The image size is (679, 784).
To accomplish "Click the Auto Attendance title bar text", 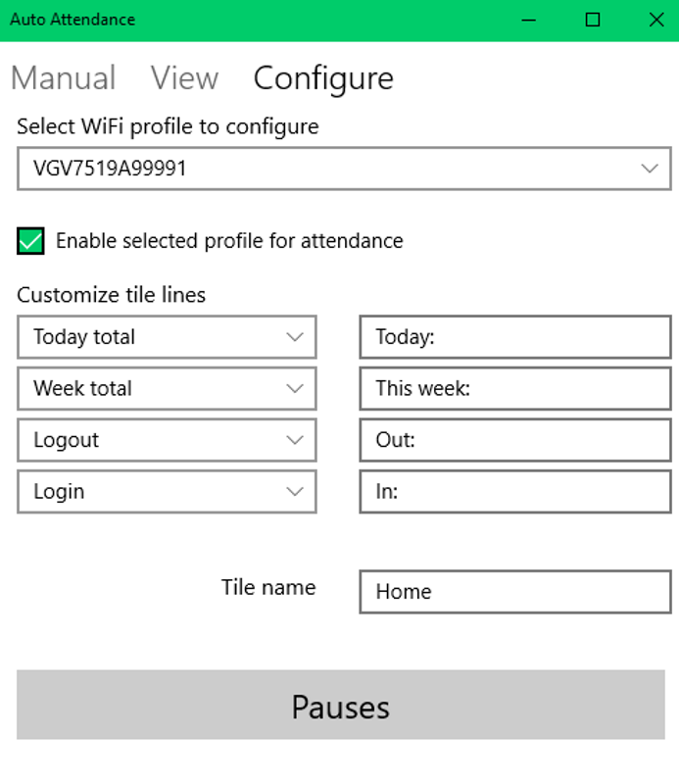I will (73, 20).
